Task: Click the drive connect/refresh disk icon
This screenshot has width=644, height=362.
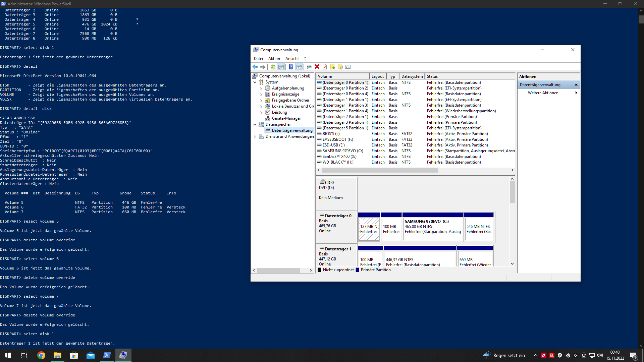Action: pyautogui.click(x=309, y=67)
